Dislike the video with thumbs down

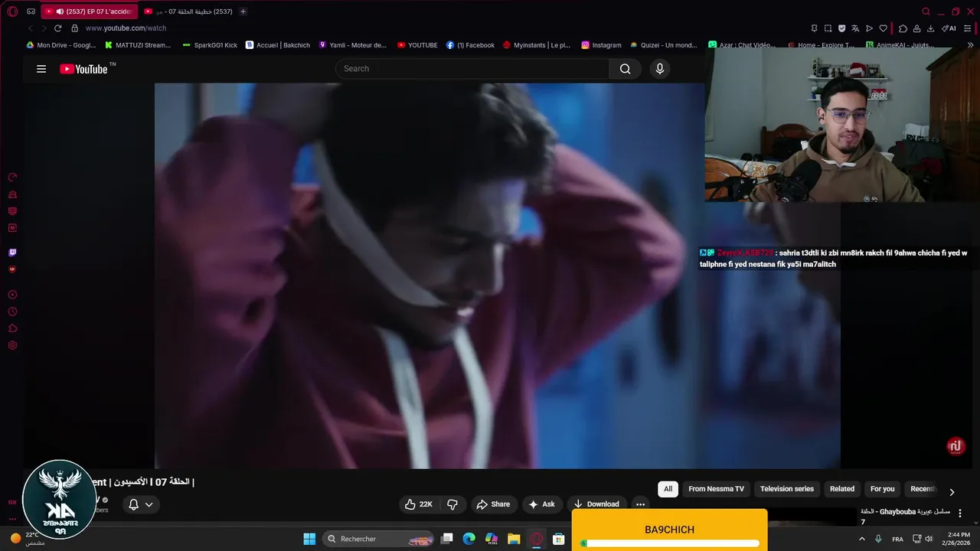pyautogui.click(x=452, y=504)
